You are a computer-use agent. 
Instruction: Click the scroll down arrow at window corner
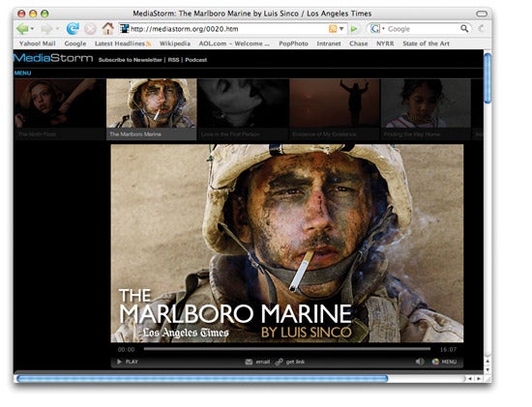[x=488, y=369]
